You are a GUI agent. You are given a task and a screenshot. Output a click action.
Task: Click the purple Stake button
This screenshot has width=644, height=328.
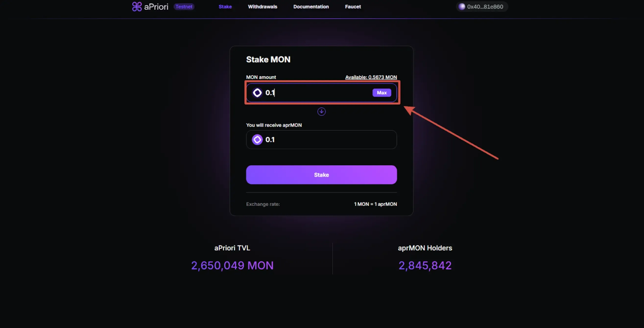[x=321, y=175]
